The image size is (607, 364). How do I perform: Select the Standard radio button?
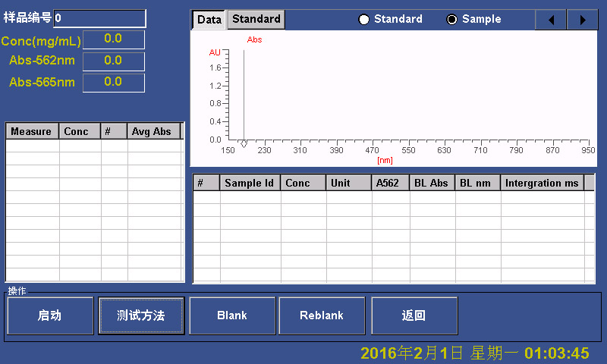point(364,20)
